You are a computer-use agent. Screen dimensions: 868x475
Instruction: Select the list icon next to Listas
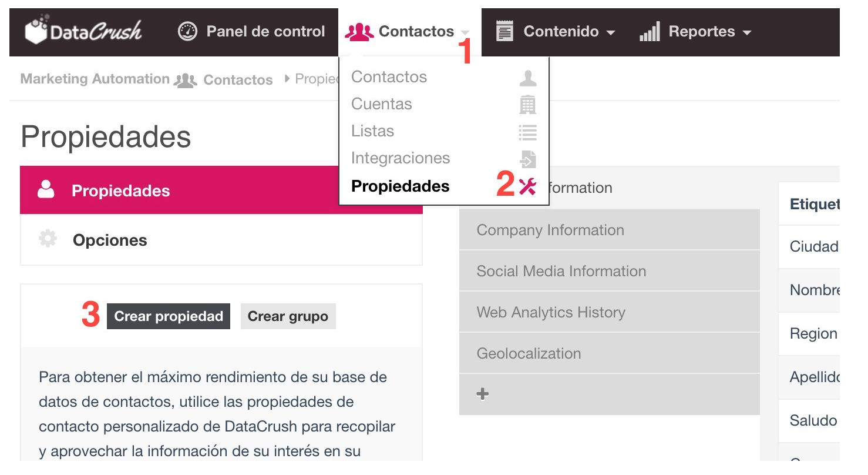[527, 131]
